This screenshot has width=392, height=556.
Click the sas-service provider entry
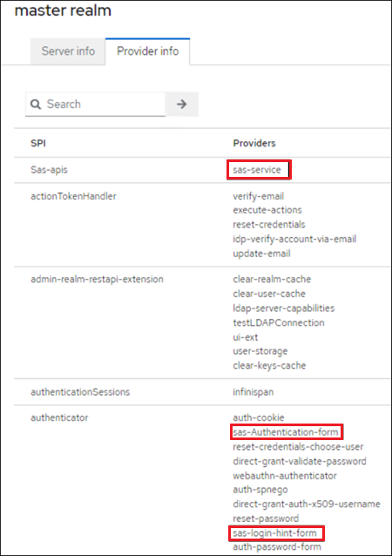pyautogui.click(x=257, y=170)
